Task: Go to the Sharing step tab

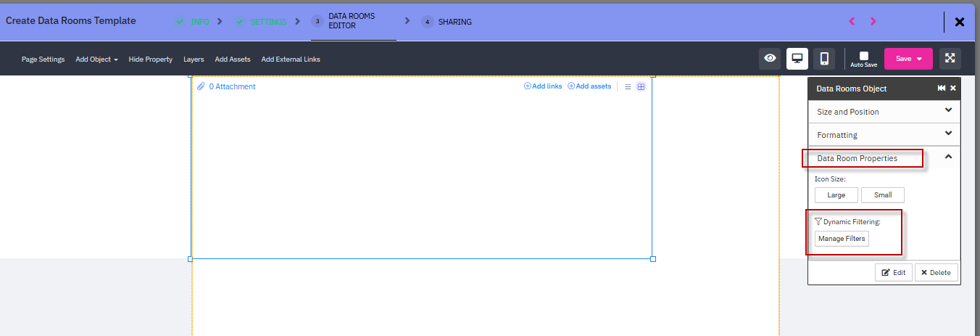Action: [447, 22]
